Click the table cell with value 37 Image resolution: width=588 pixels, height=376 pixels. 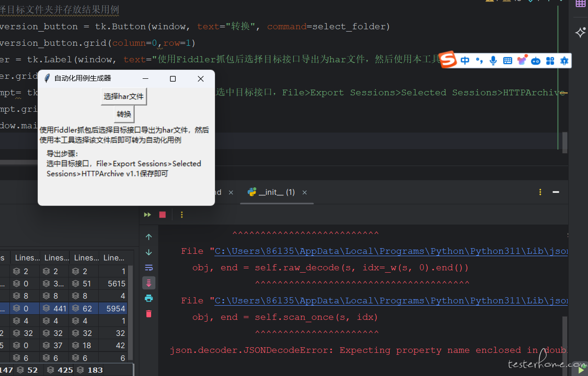click(54, 345)
